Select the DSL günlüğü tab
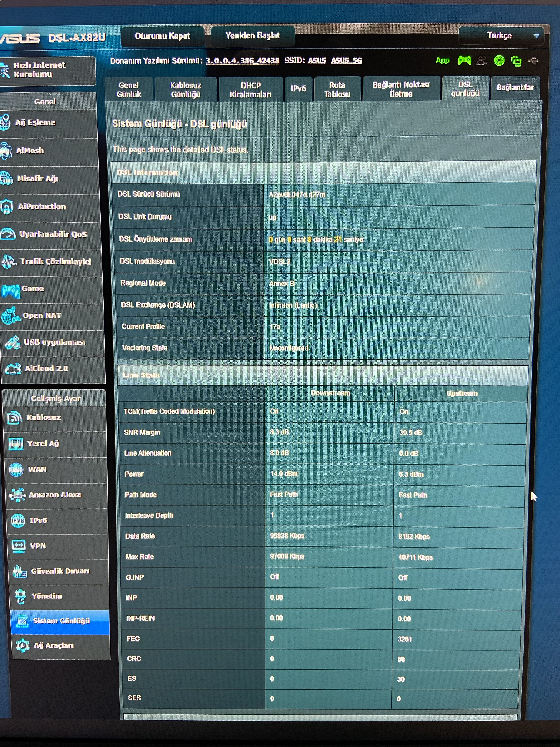 465,89
